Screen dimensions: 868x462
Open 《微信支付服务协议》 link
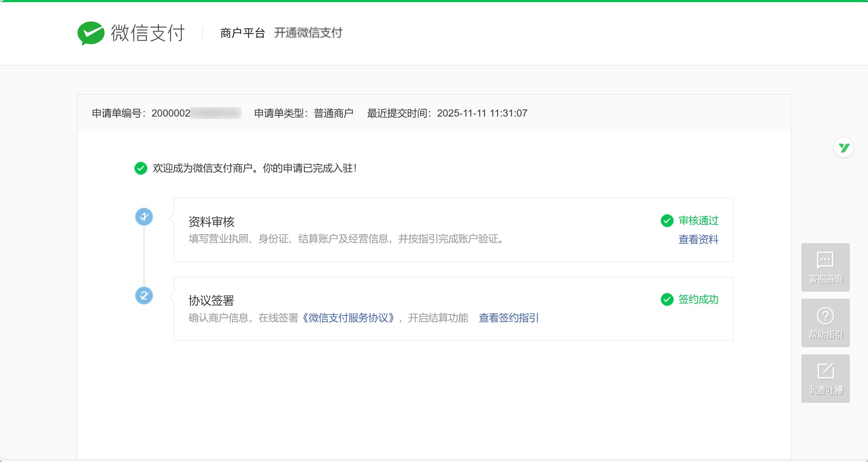point(348,318)
